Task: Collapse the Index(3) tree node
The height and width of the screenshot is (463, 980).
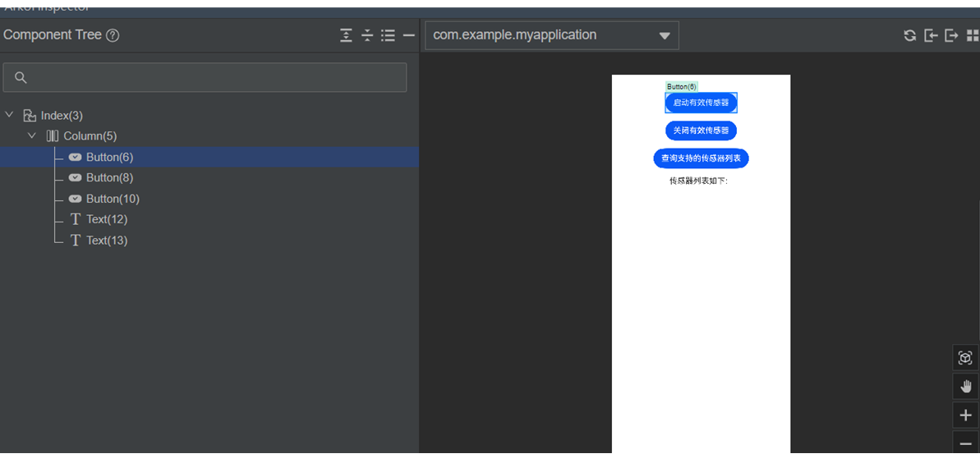Action: point(10,115)
